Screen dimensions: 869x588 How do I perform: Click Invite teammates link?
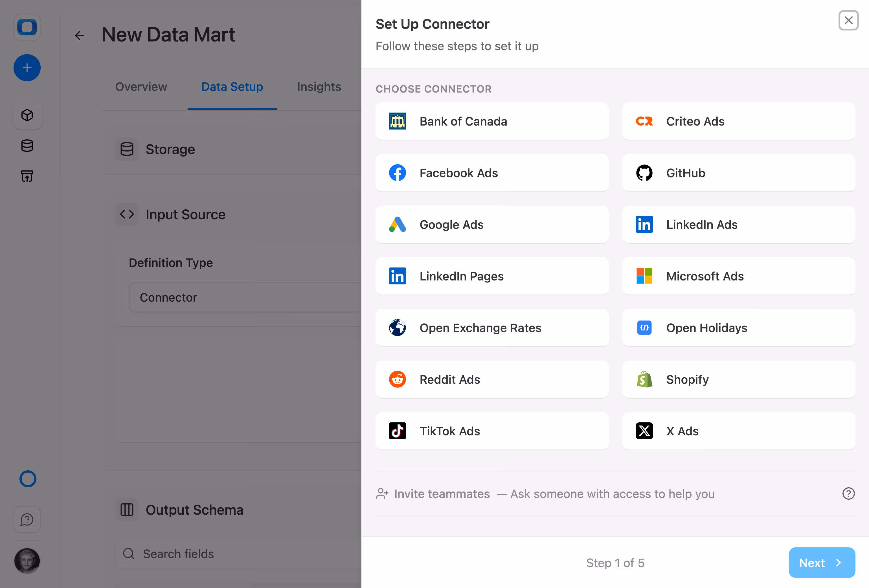click(x=442, y=494)
